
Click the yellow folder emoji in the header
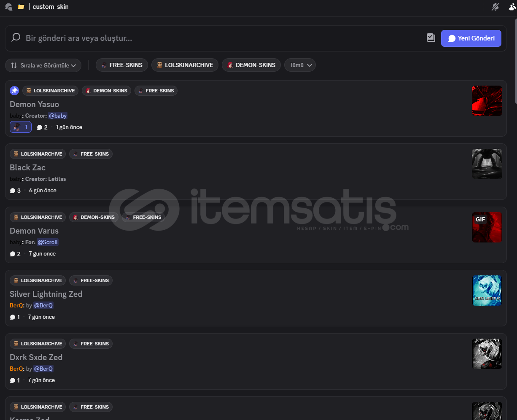(21, 7)
